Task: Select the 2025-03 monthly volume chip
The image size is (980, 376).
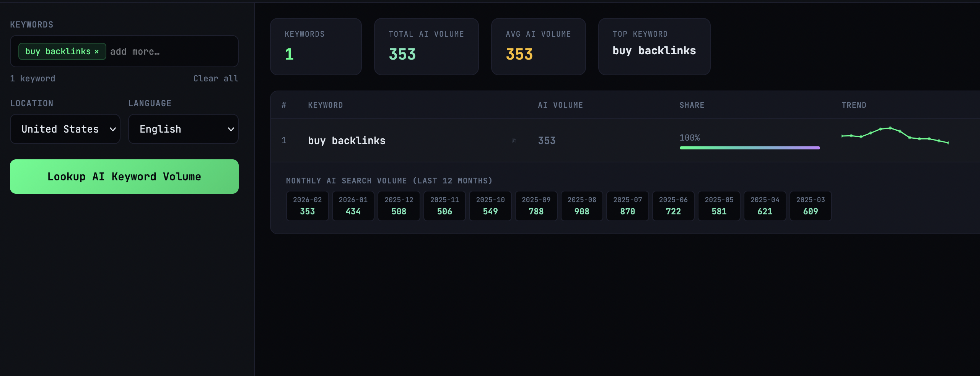Action: (x=810, y=206)
